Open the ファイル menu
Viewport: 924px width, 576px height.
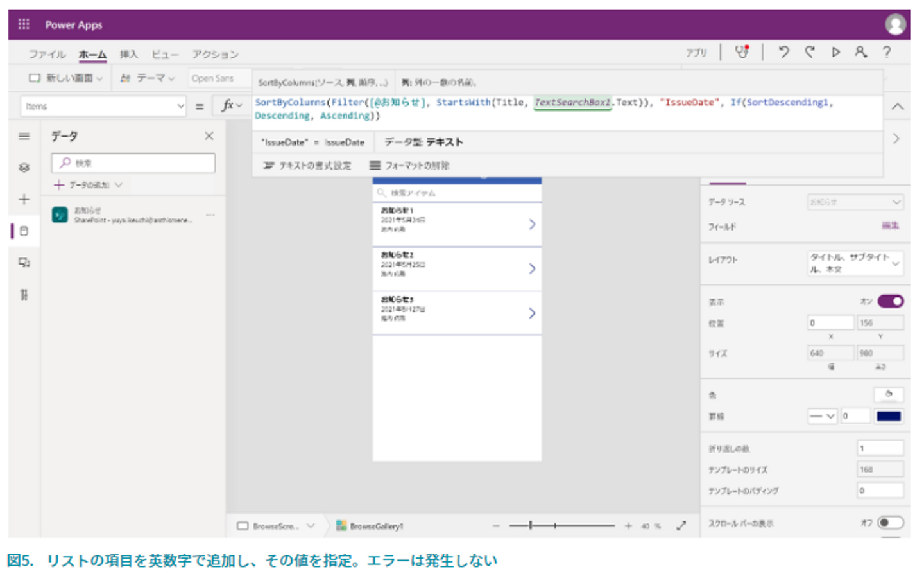(47, 55)
